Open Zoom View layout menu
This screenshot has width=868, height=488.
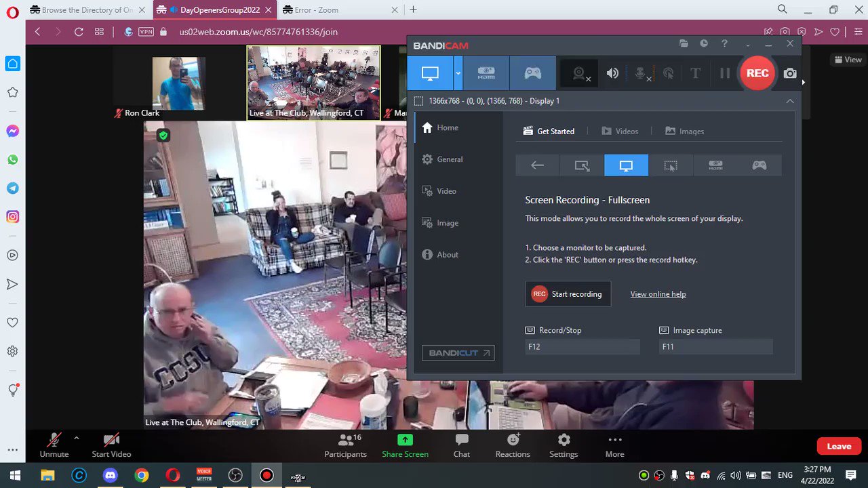click(848, 60)
